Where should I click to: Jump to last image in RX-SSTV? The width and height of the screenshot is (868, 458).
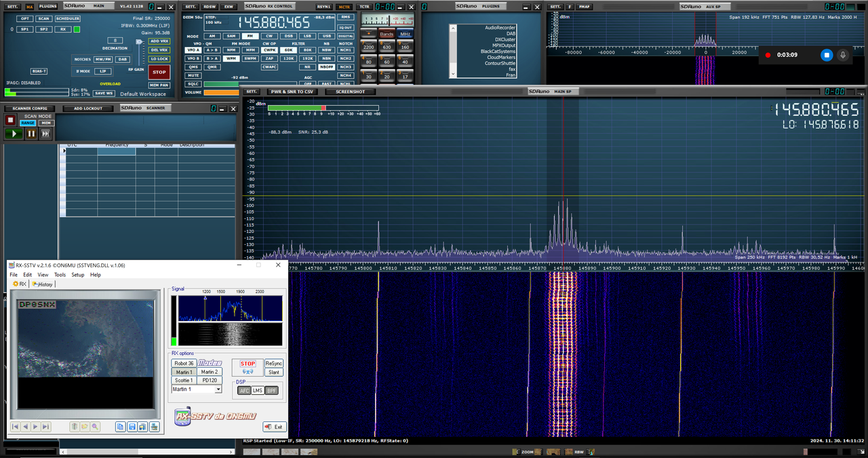click(45, 427)
